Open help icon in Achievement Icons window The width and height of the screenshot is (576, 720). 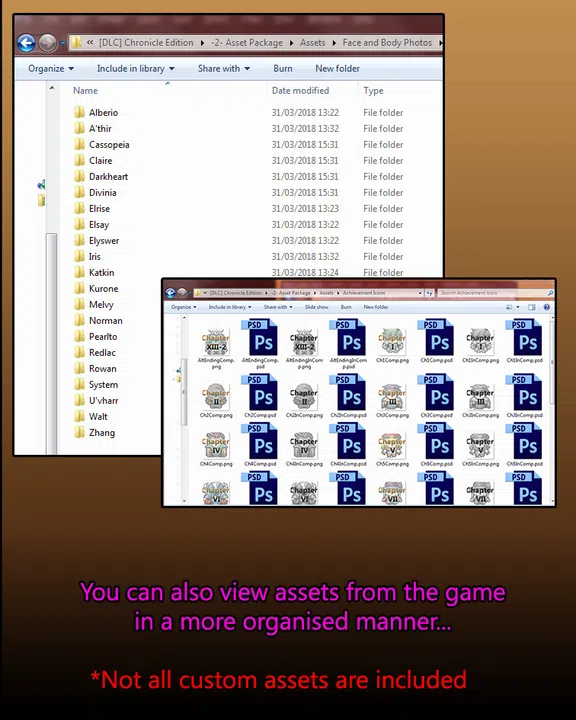[x=547, y=307]
